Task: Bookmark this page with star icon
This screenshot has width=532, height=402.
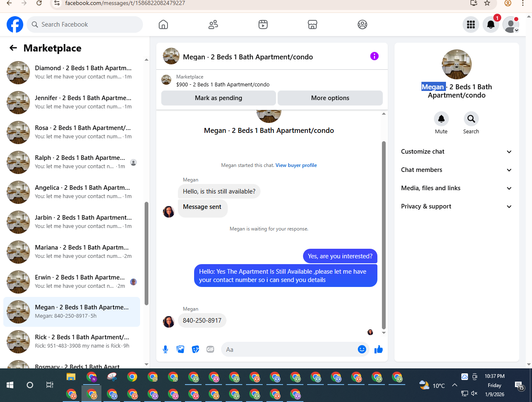Action: 487,3
